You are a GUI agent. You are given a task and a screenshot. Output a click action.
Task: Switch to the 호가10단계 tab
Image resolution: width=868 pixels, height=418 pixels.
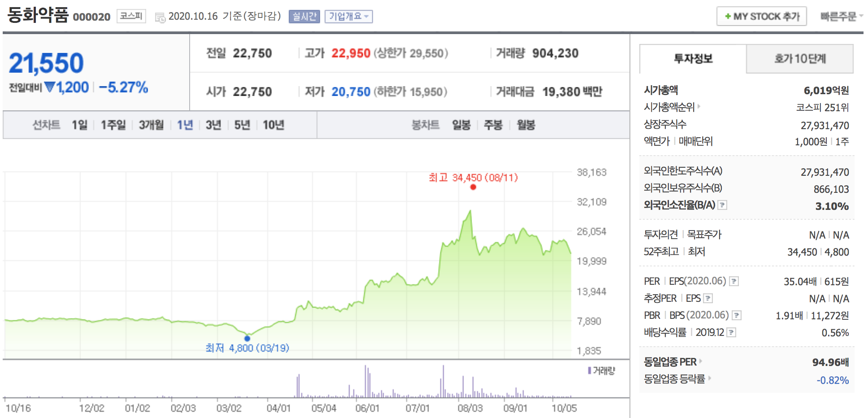(800, 59)
